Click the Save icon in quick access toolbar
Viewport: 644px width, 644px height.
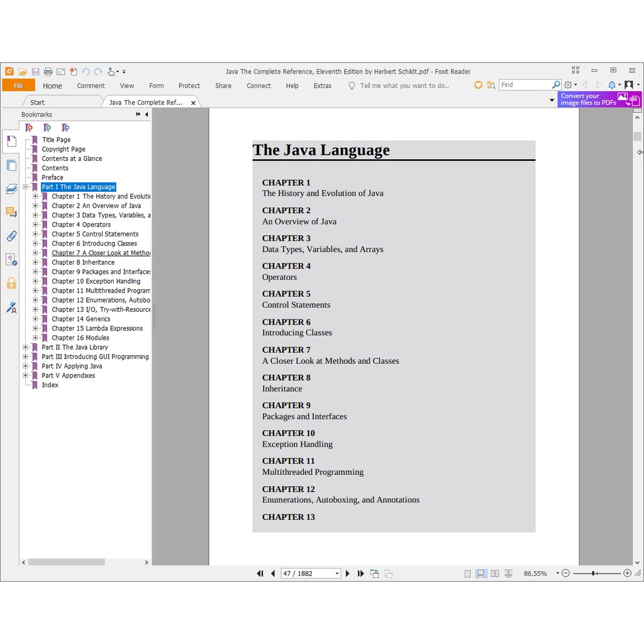pos(35,72)
